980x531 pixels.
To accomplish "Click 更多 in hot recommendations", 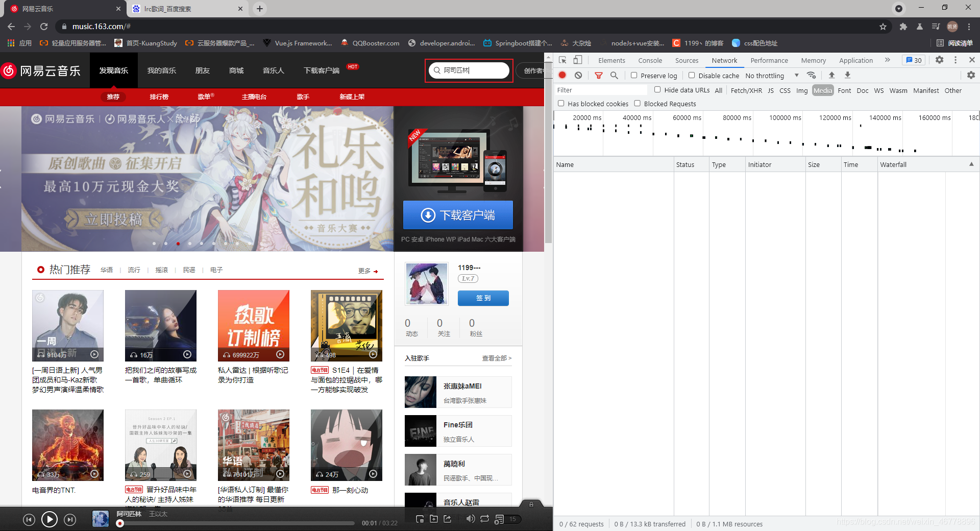I will coord(368,271).
